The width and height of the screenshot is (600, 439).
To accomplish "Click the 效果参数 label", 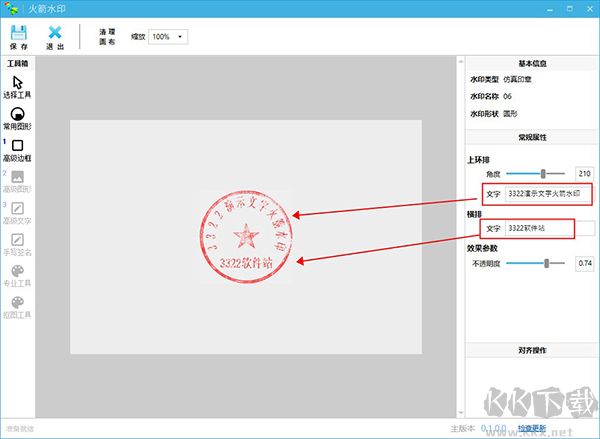I will click(482, 248).
